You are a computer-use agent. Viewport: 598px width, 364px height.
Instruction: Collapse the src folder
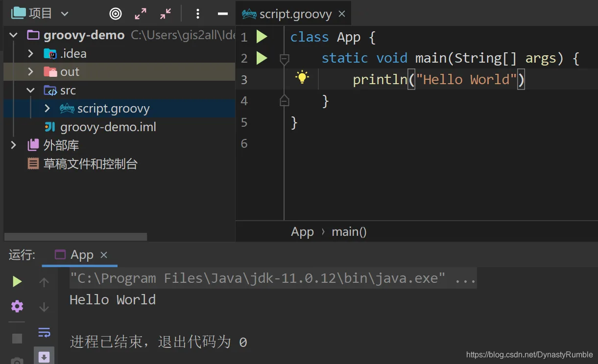tap(30, 91)
